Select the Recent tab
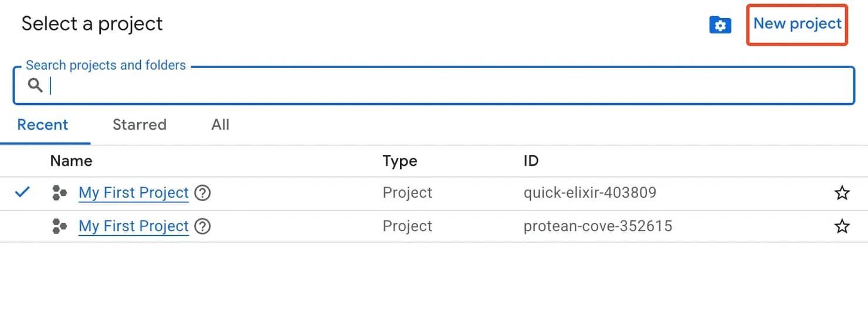868x333 pixels. (43, 125)
